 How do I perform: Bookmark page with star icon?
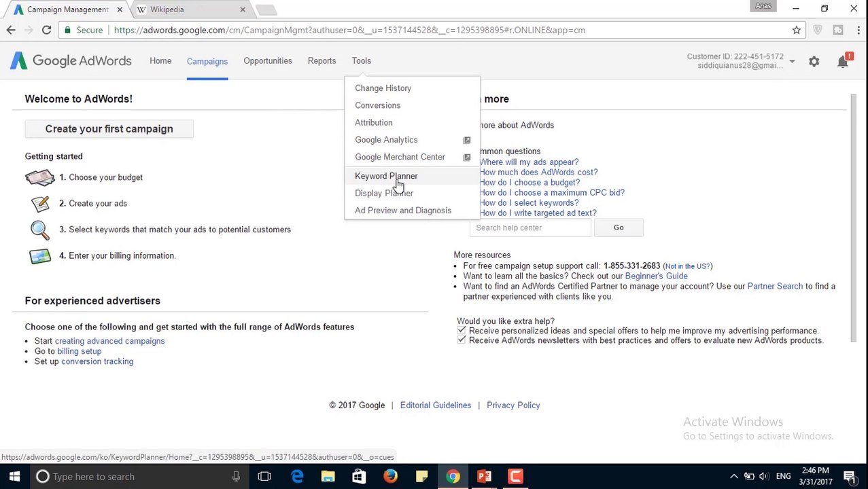tap(796, 30)
